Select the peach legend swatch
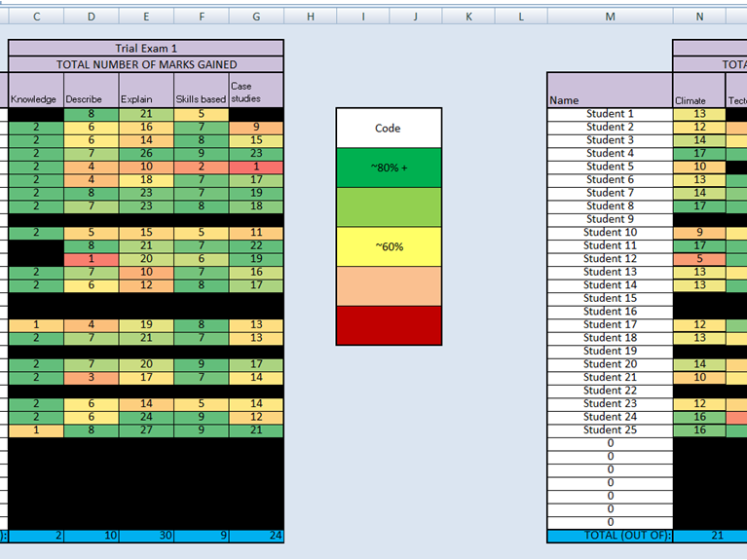Screen dimensions: 747x560 389,286
